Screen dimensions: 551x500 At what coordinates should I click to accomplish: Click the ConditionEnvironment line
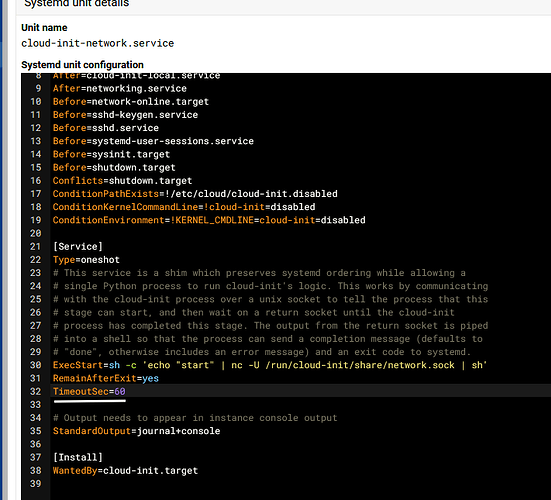pos(209,220)
